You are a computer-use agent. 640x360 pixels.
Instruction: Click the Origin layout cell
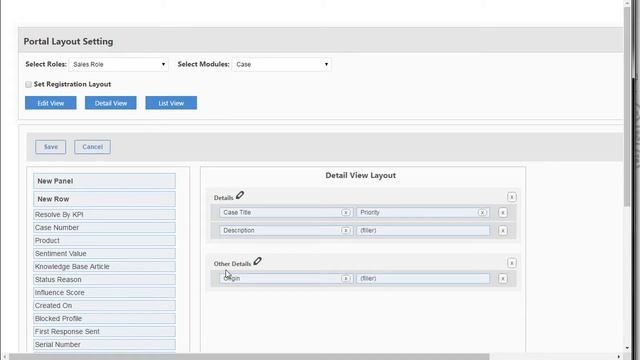click(x=286, y=278)
